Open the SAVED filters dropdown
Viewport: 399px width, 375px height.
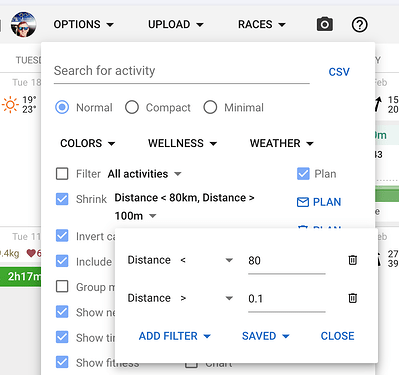pos(266,336)
